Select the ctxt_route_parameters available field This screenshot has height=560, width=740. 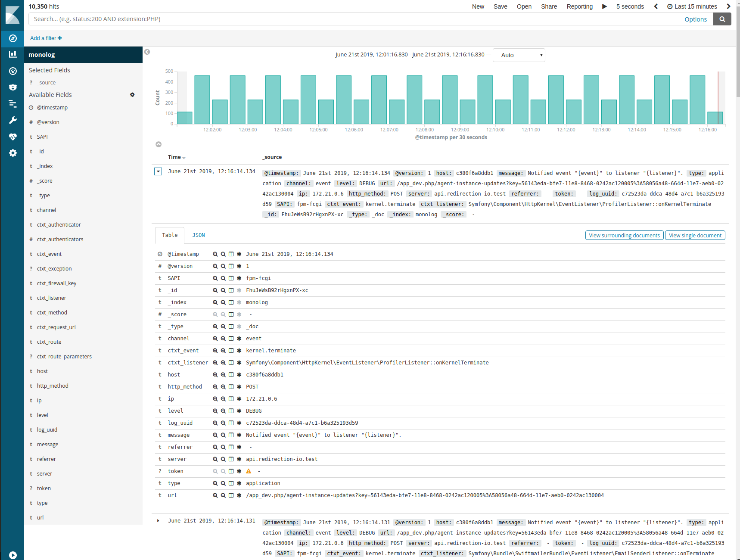click(x=64, y=357)
